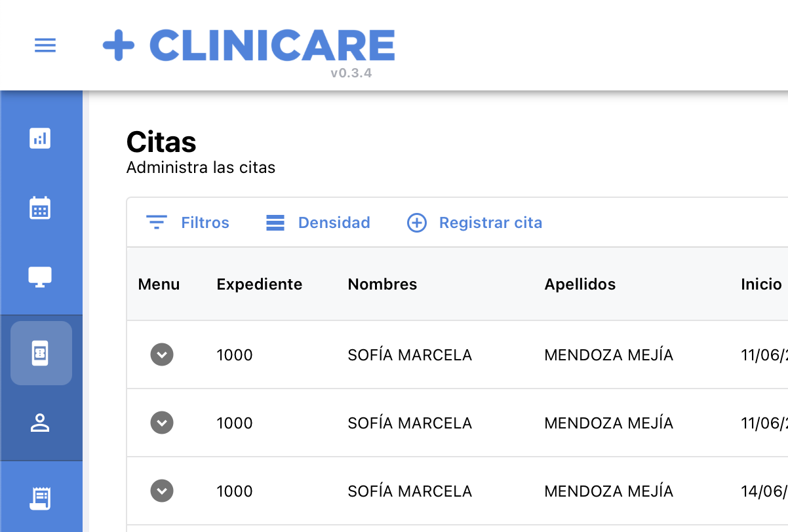
Task: Click the v0.3.4 version label
Action: click(352, 73)
